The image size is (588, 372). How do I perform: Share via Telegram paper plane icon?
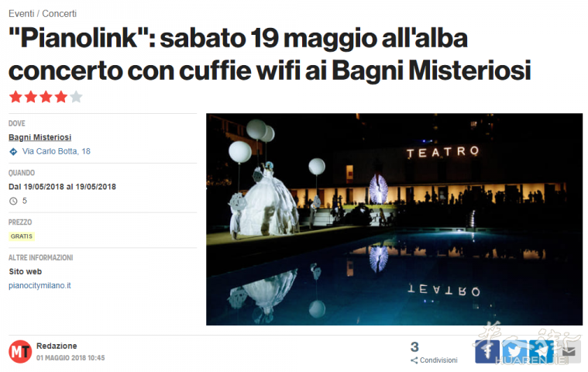click(542, 351)
